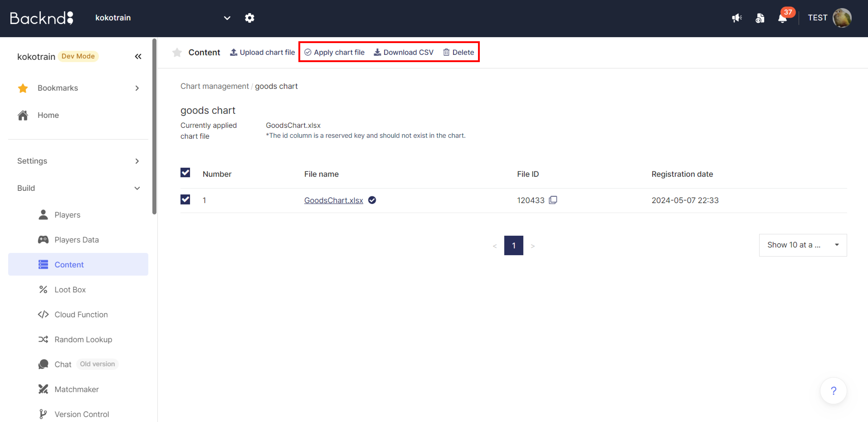This screenshot has width=868, height=422.
Task: Click the Dev Mode badge
Action: click(x=78, y=56)
